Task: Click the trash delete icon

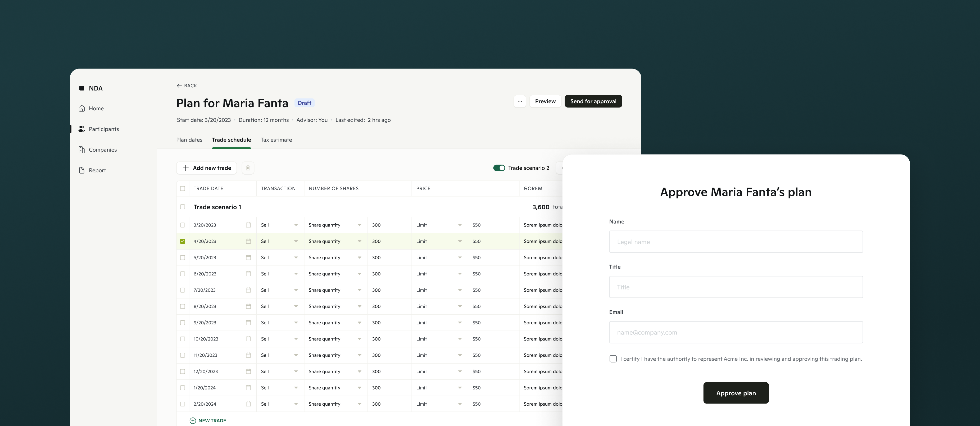Action: (x=248, y=168)
